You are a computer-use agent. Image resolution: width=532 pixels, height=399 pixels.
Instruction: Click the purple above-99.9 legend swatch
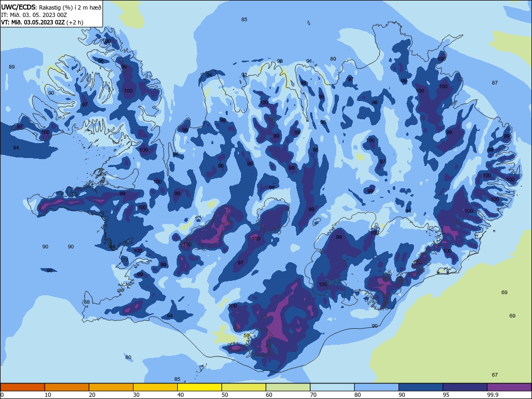tap(509, 387)
